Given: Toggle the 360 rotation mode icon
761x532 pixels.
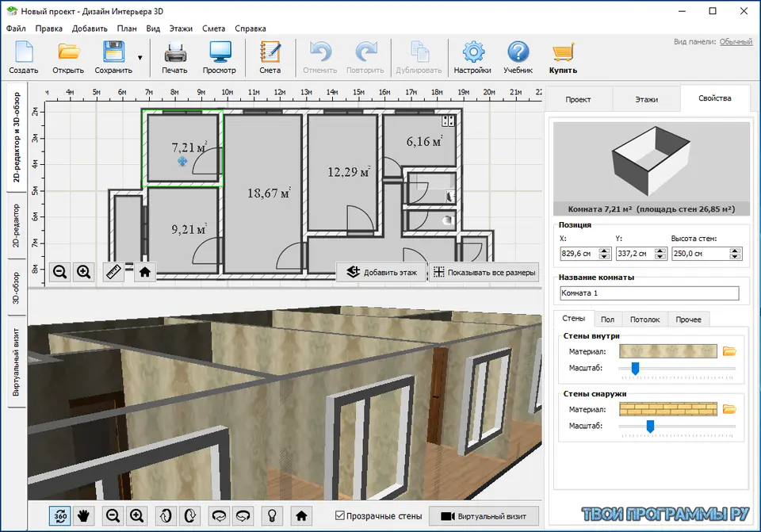Looking at the screenshot, I should [x=60, y=515].
